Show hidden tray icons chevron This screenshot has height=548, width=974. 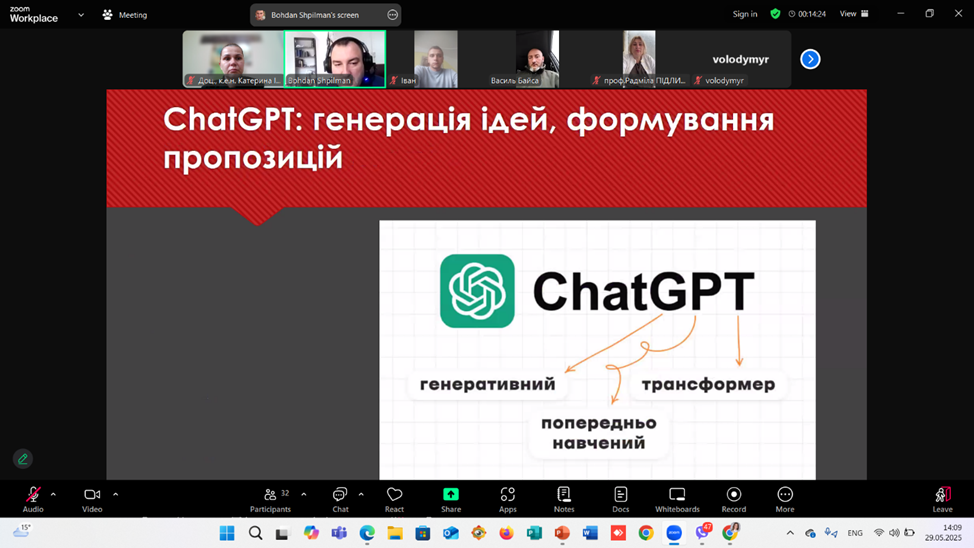[x=790, y=533]
